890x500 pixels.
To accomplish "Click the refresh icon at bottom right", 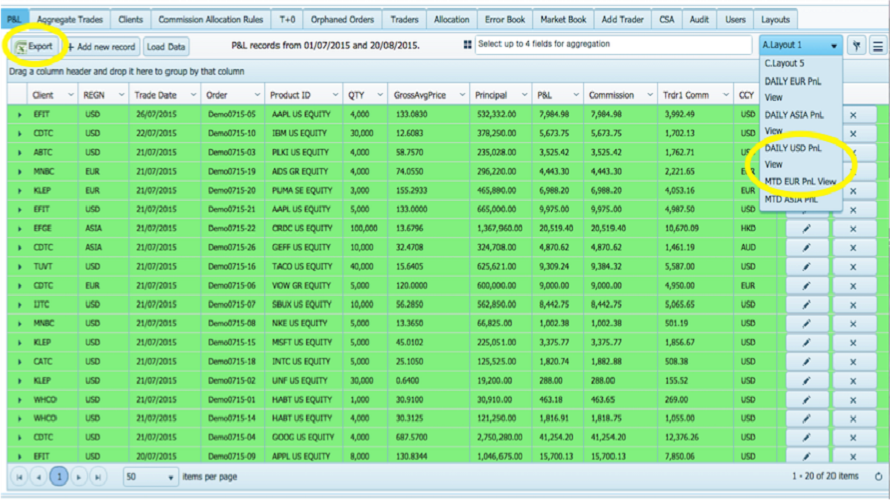I will tap(878, 477).
